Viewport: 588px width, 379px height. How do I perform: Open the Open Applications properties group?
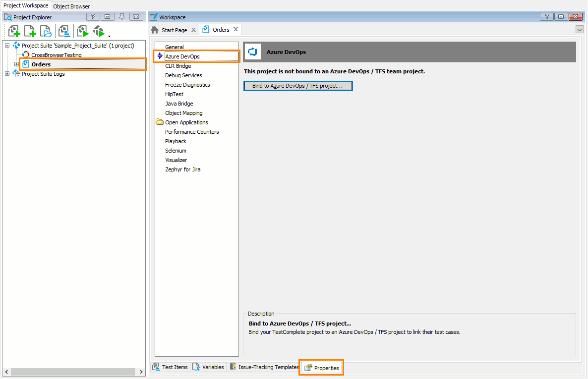[186, 122]
